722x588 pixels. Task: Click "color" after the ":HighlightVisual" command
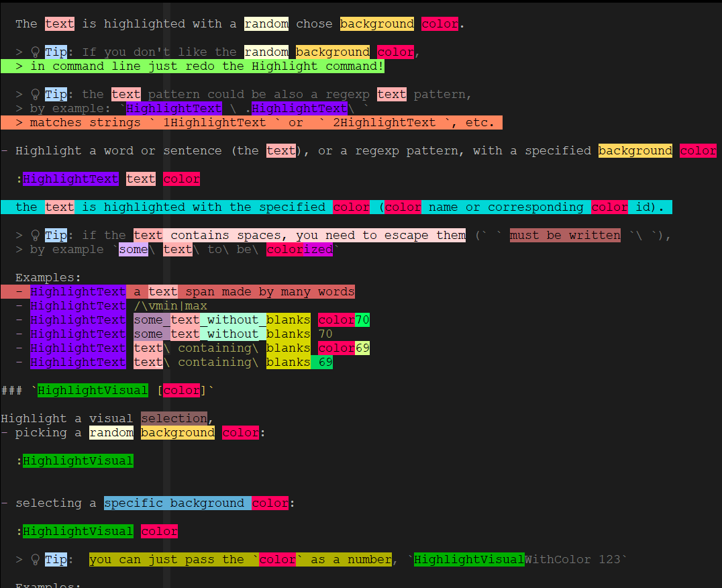click(159, 532)
